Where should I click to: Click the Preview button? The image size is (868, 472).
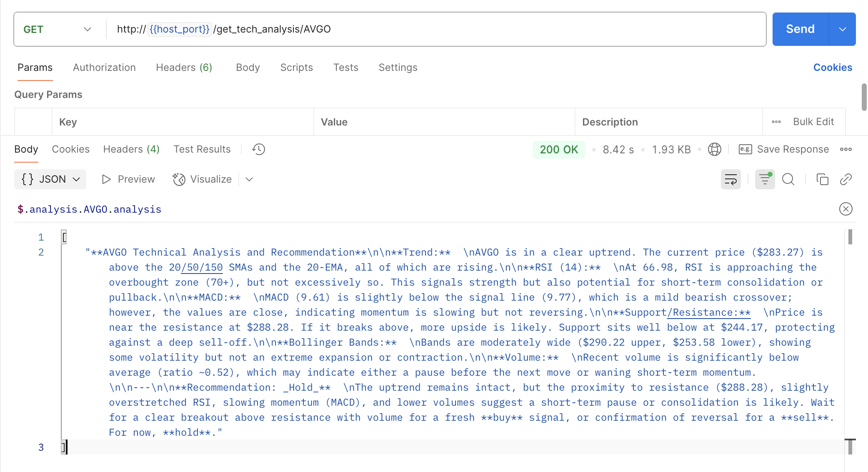pos(128,179)
